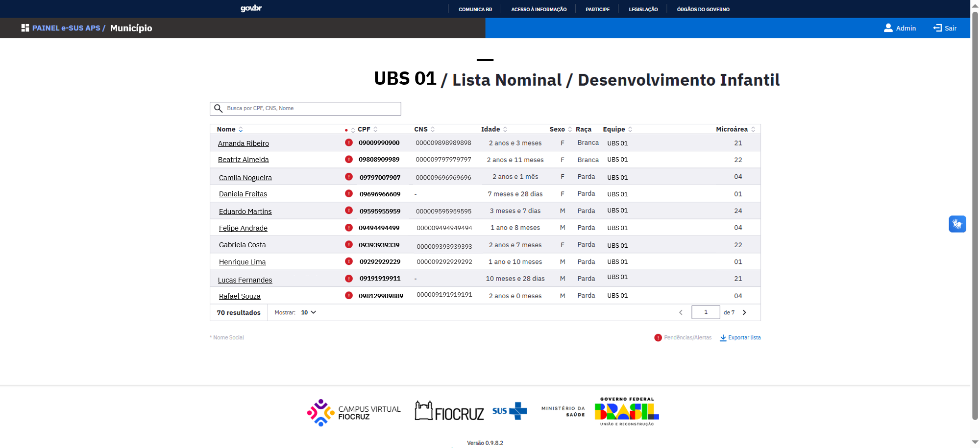
Task: Click the Admin user icon
Action: click(888, 28)
